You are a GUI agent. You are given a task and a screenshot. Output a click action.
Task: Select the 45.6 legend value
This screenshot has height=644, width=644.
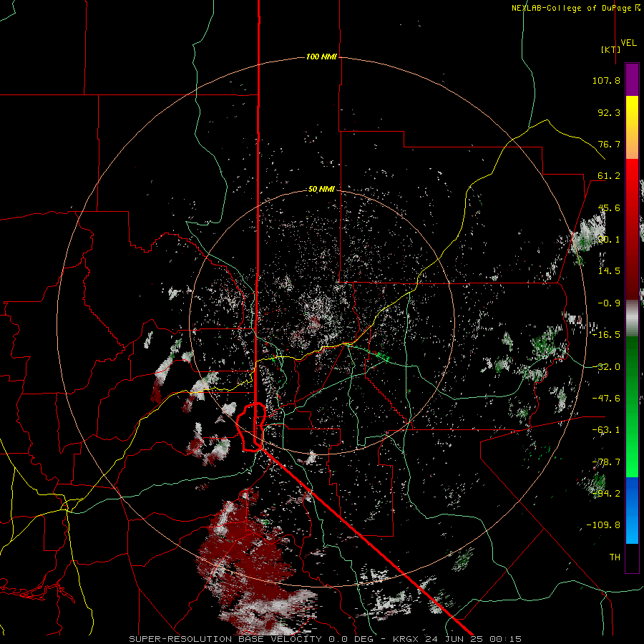[x=609, y=208]
